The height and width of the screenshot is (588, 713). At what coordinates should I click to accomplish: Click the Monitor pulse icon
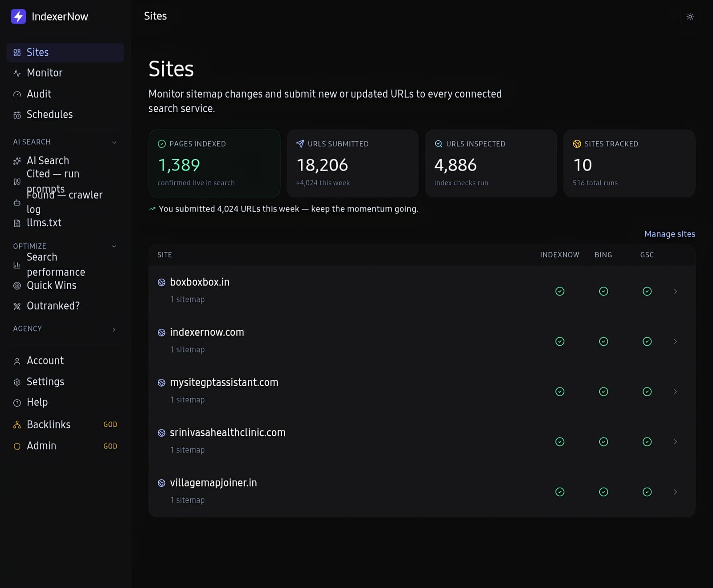pos(17,73)
